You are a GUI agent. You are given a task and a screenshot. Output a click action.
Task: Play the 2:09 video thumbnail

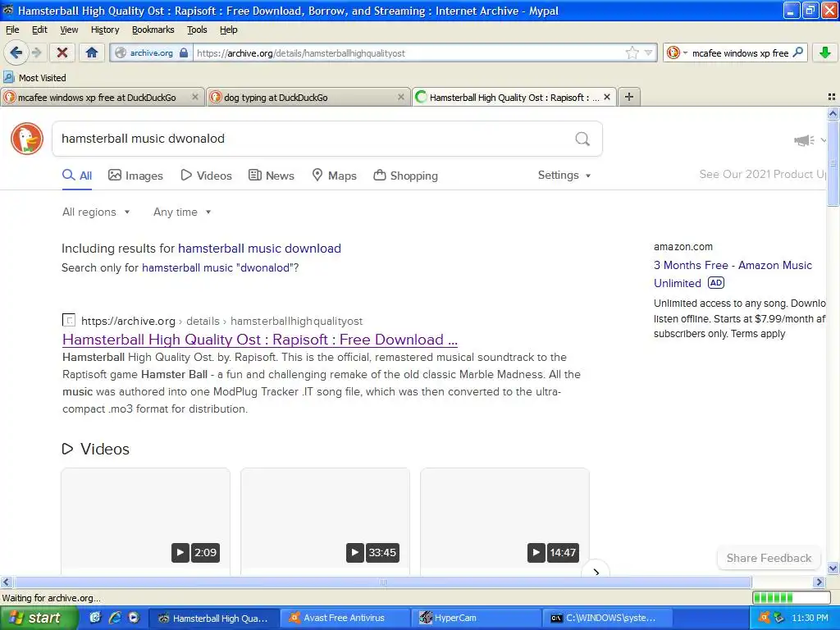coord(146,522)
